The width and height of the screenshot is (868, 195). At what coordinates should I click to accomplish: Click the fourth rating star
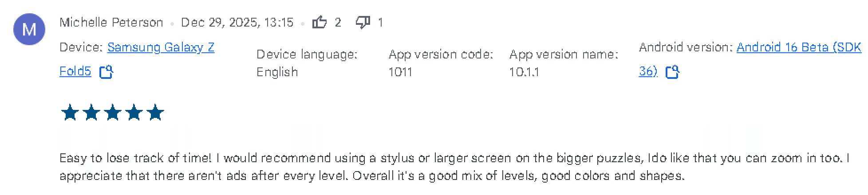click(134, 113)
